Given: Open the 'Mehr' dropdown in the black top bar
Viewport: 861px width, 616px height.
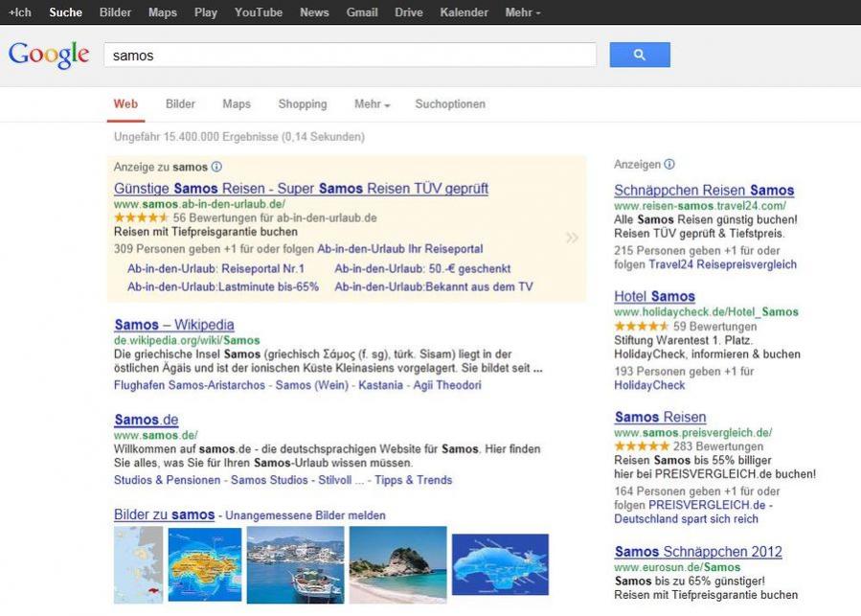Looking at the screenshot, I should click(523, 12).
